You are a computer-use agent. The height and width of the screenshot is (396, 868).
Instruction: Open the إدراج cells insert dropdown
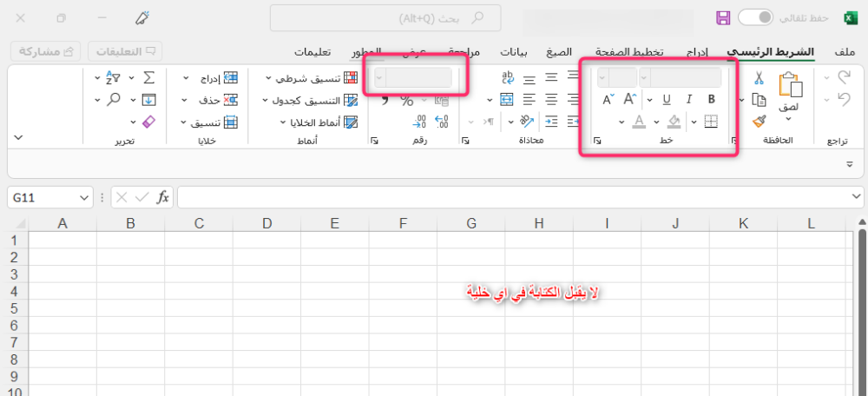click(x=210, y=78)
